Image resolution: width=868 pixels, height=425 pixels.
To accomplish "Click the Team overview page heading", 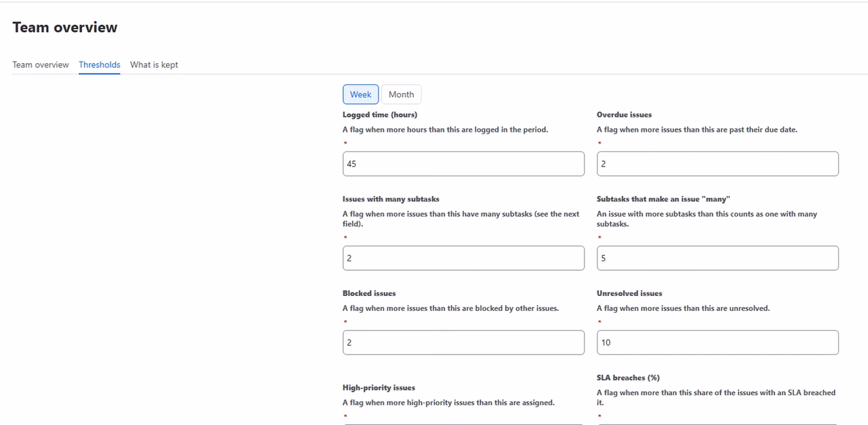I will [65, 27].
